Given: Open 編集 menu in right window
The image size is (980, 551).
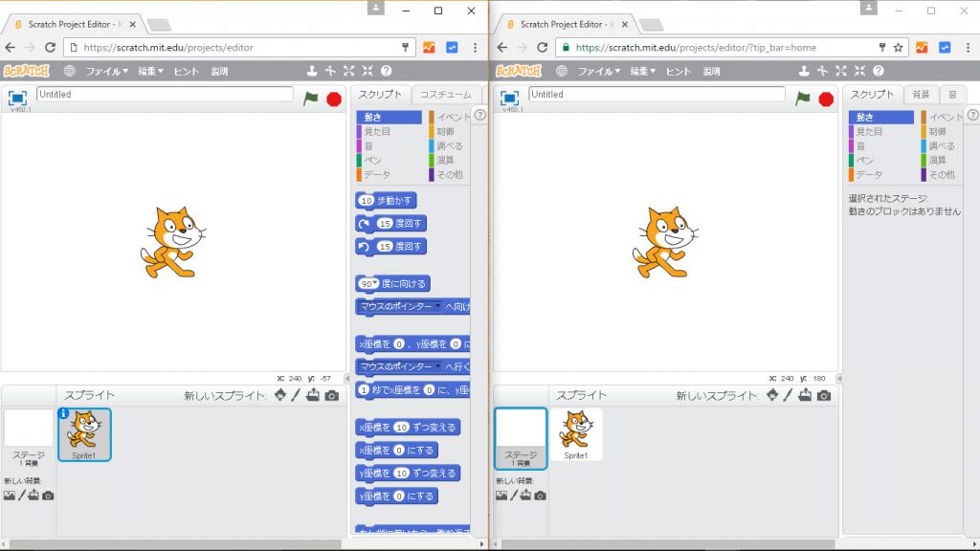Looking at the screenshot, I should click(642, 71).
